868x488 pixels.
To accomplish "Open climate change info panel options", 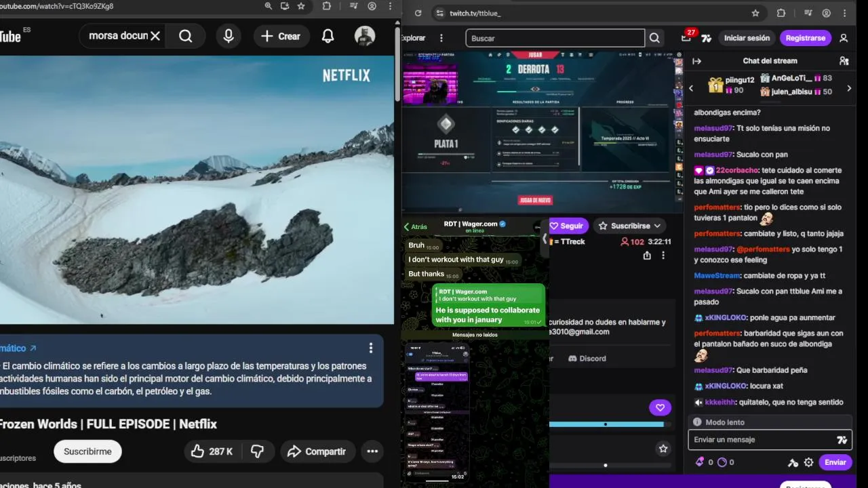I will pos(370,348).
